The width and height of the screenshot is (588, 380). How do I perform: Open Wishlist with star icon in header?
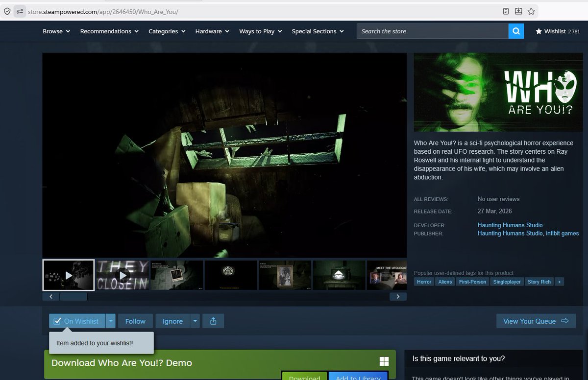pos(558,31)
